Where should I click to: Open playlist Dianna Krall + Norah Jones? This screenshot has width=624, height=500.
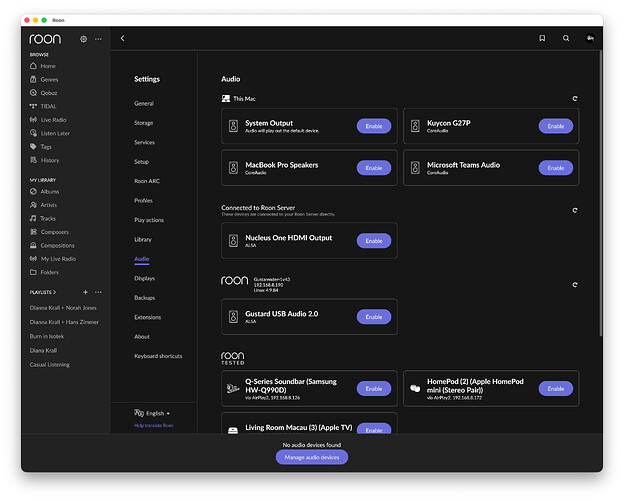point(63,308)
